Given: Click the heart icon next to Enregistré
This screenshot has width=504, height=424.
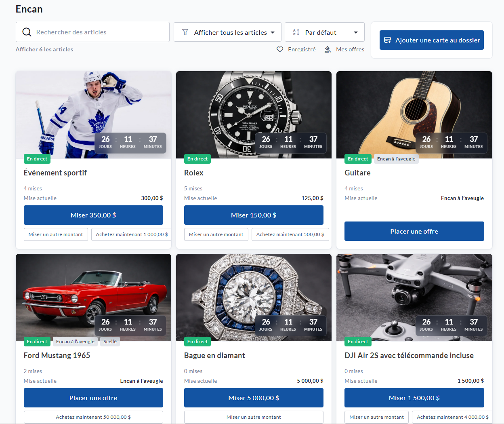Looking at the screenshot, I should click(280, 49).
